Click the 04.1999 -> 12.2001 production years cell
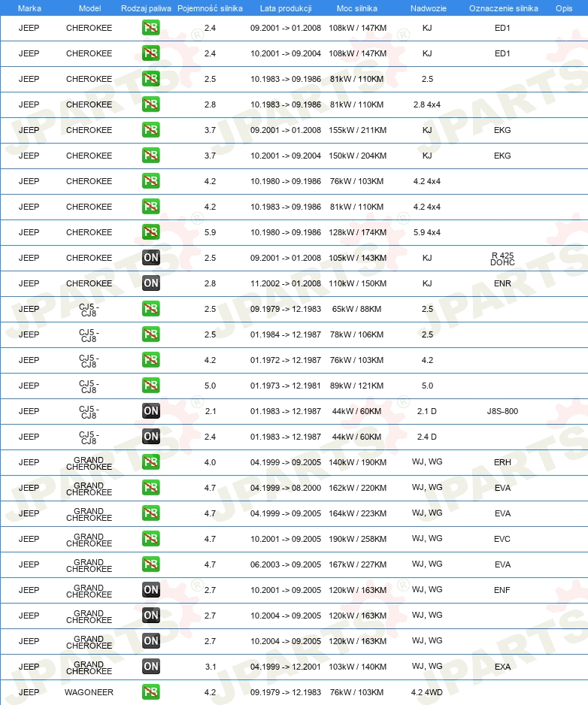 pyautogui.click(x=286, y=667)
